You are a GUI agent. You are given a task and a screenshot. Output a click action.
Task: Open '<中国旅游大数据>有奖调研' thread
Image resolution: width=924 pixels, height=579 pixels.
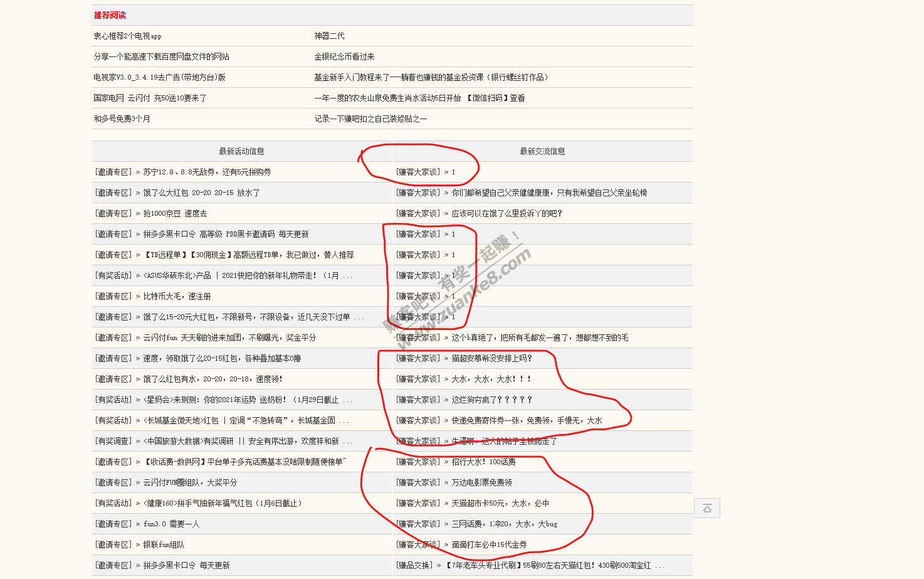(x=248, y=441)
